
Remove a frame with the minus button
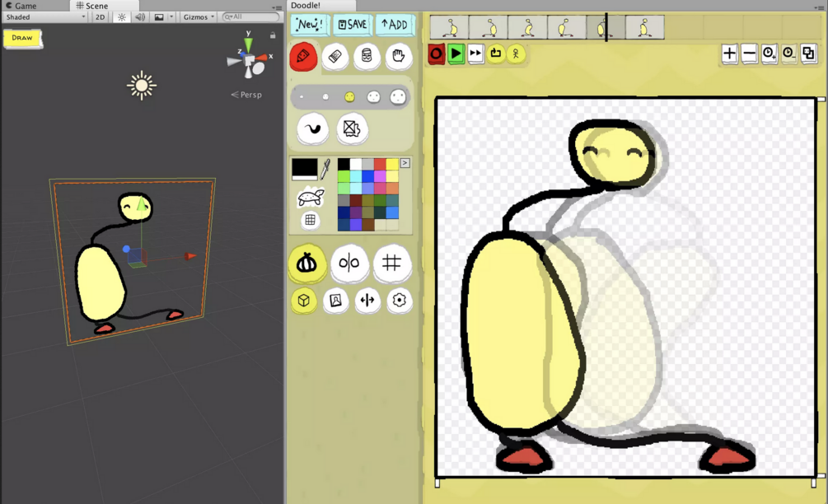[749, 54]
